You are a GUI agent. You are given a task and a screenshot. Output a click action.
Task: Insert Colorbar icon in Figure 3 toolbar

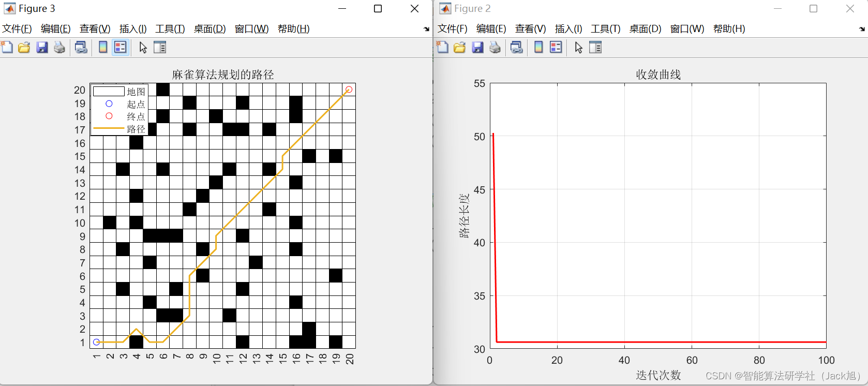(103, 48)
